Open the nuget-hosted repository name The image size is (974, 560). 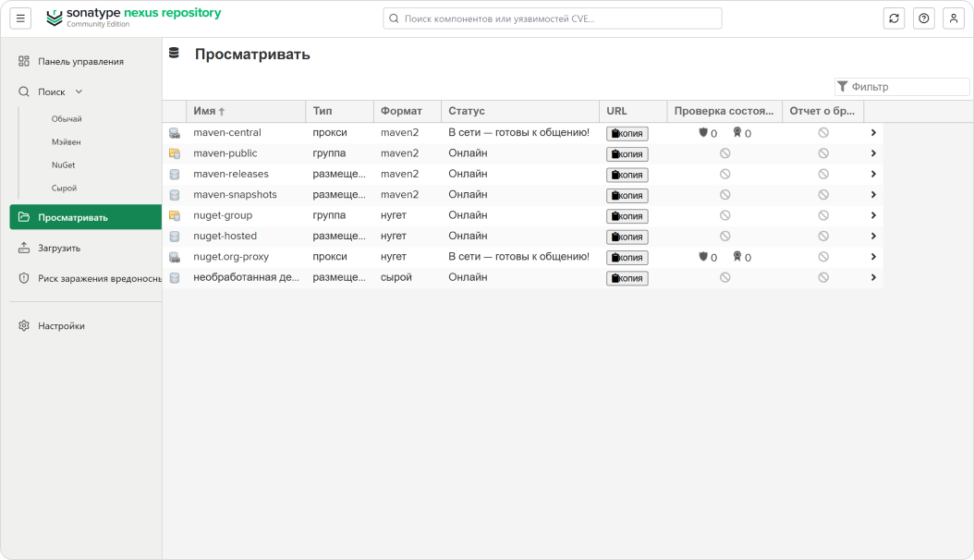point(225,236)
